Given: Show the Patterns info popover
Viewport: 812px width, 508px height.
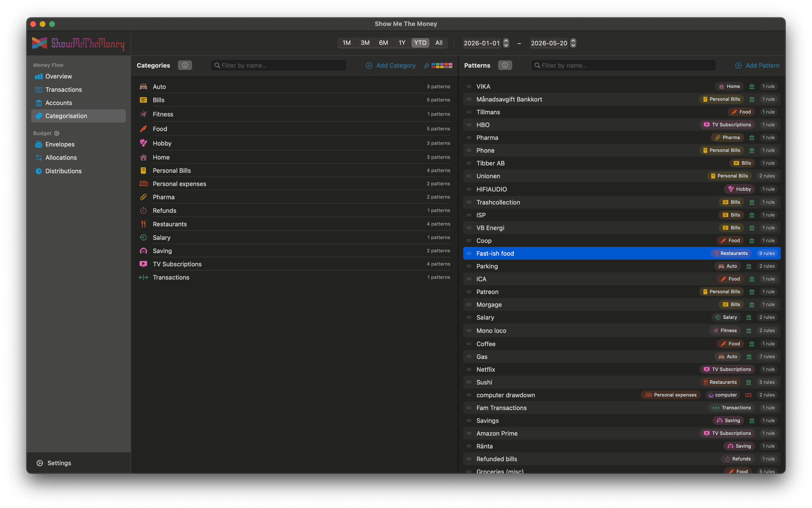Looking at the screenshot, I should pos(505,65).
